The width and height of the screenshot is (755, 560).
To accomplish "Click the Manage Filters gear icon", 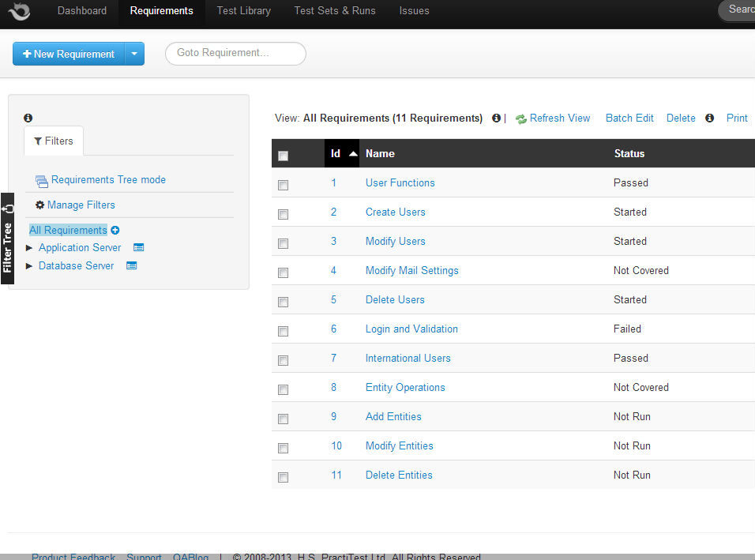I will click(x=40, y=205).
